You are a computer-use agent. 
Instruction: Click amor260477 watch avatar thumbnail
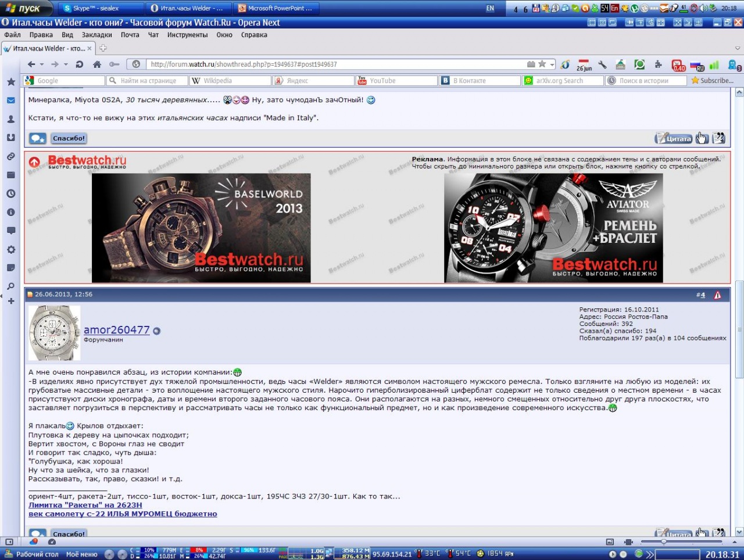tap(55, 333)
